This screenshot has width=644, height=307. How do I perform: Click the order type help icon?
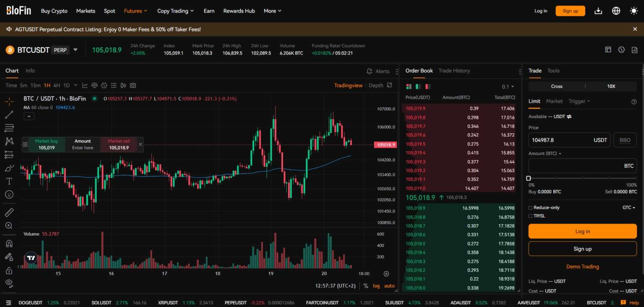point(634,101)
